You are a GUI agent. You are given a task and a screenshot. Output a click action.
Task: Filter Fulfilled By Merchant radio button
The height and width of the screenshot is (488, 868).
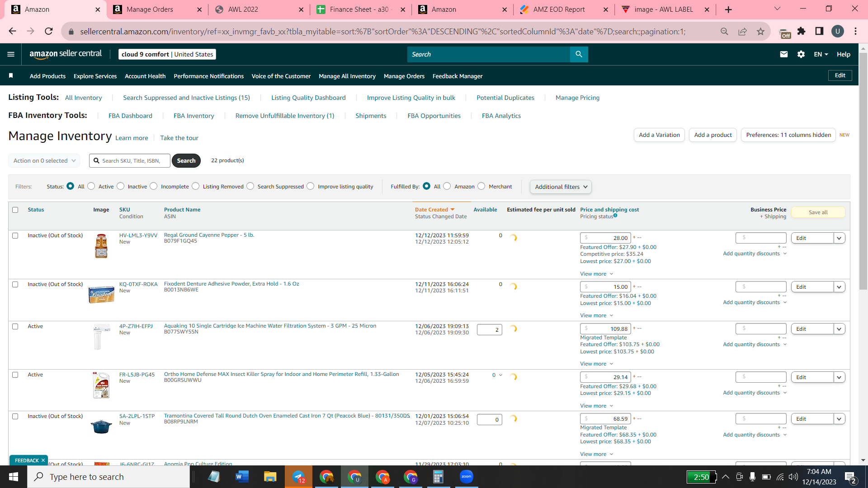(481, 186)
